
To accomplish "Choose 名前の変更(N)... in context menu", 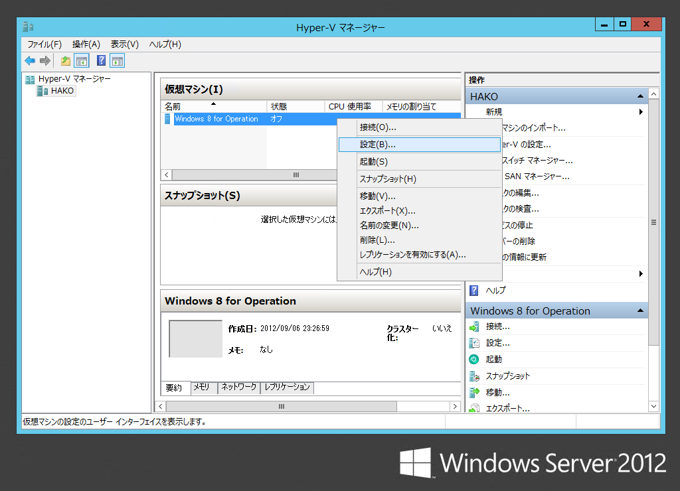I will tap(420, 226).
